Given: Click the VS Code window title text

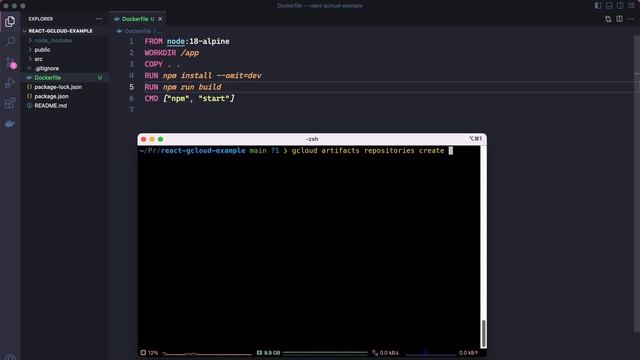Looking at the screenshot, I should point(320,6).
